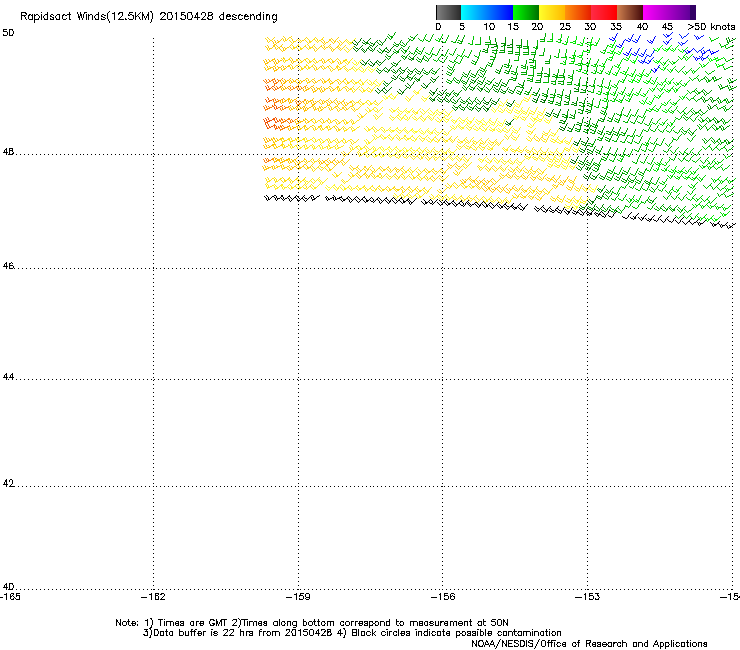Image resolution: width=740 pixels, height=650 pixels.
Task: Click the brown 35-40 knots color band
Action: pos(630,12)
